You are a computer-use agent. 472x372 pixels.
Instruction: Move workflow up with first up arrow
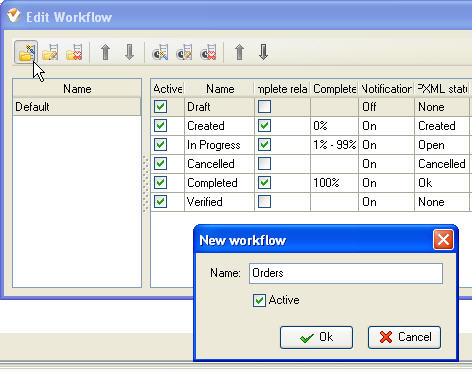[106, 52]
